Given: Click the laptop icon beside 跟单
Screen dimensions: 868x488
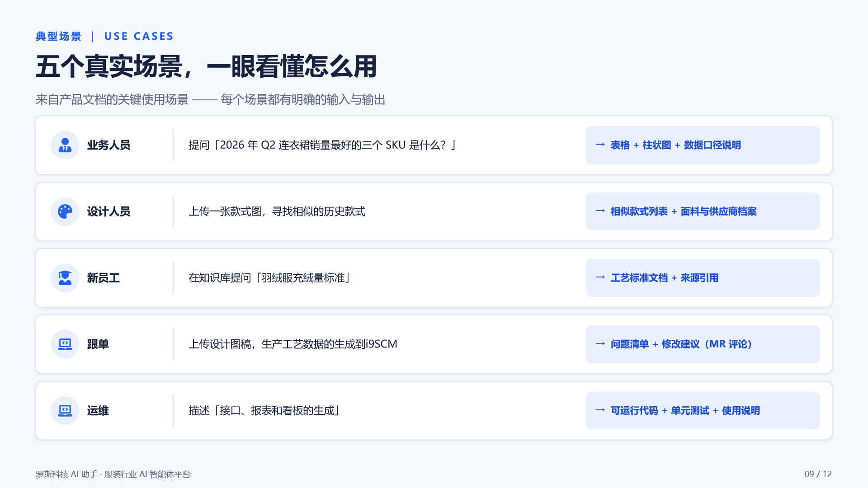Looking at the screenshot, I should (65, 344).
